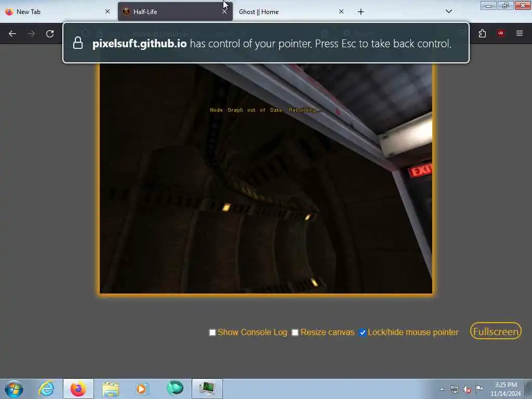Open Windows Media Player from taskbar
Viewport: 532px width, 399px height.
[x=142, y=389]
